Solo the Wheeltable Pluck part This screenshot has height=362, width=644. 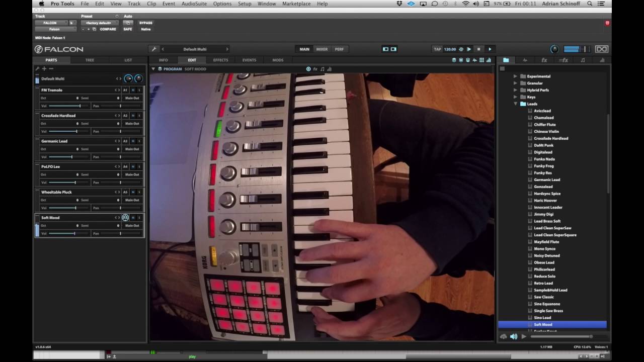[x=139, y=192]
